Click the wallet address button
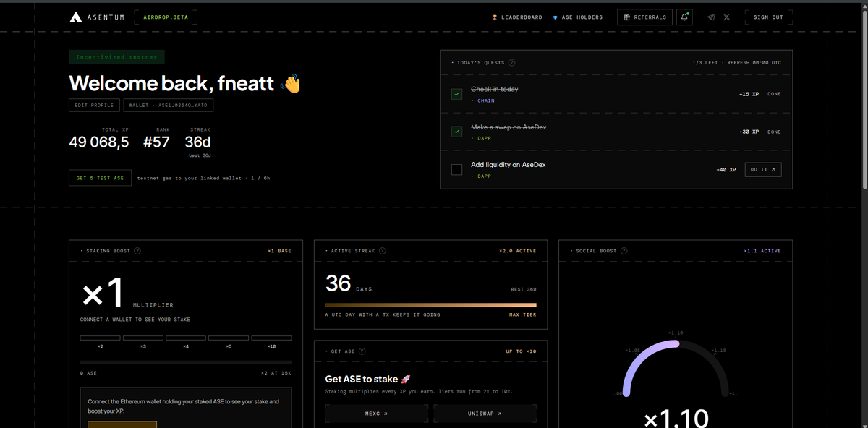 click(x=168, y=106)
